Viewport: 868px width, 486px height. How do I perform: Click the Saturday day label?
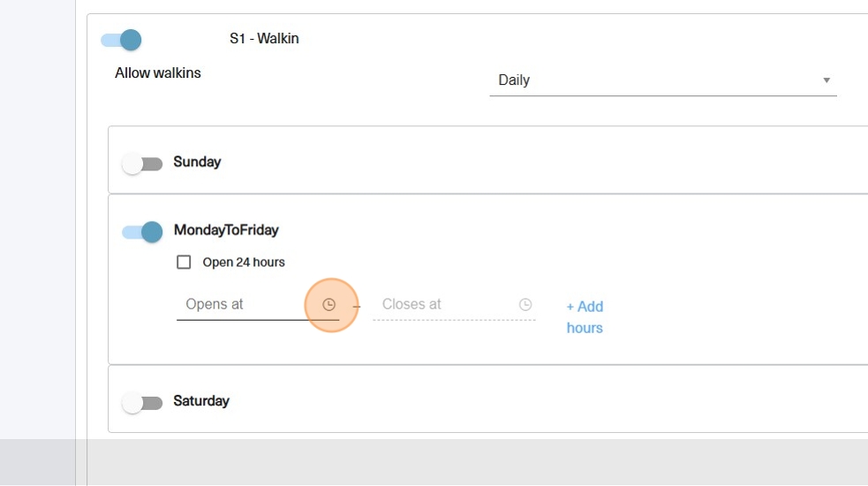click(201, 401)
